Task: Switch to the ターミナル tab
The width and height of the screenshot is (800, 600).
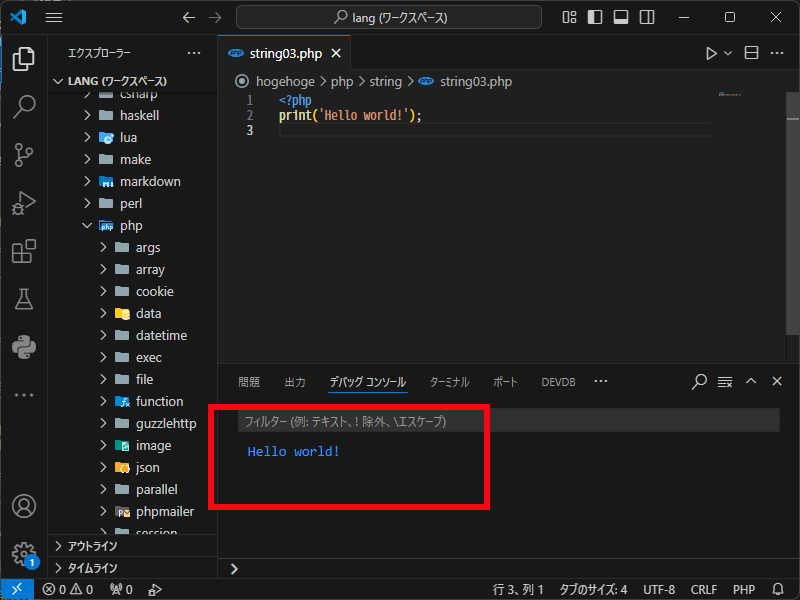Action: (449, 382)
